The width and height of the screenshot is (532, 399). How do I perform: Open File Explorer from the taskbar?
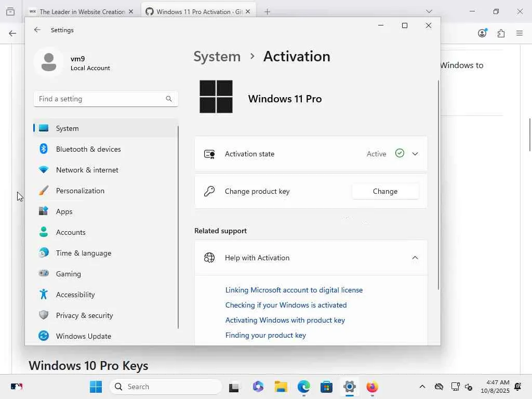coord(281,387)
